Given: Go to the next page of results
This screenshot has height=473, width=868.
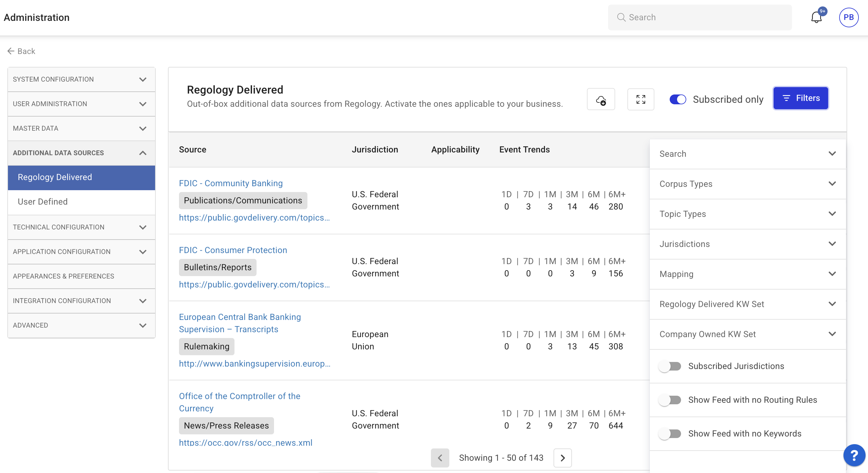Looking at the screenshot, I should tap(562, 457).
